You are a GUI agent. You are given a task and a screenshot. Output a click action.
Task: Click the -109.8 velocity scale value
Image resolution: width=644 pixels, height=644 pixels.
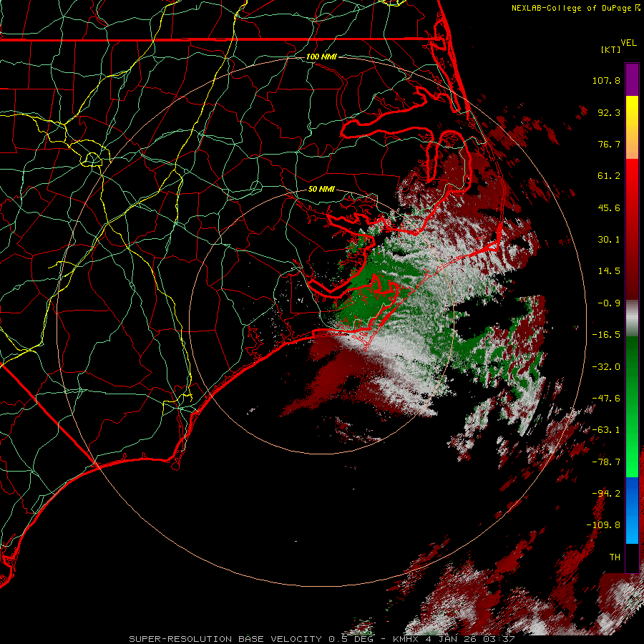click(603, 525)
